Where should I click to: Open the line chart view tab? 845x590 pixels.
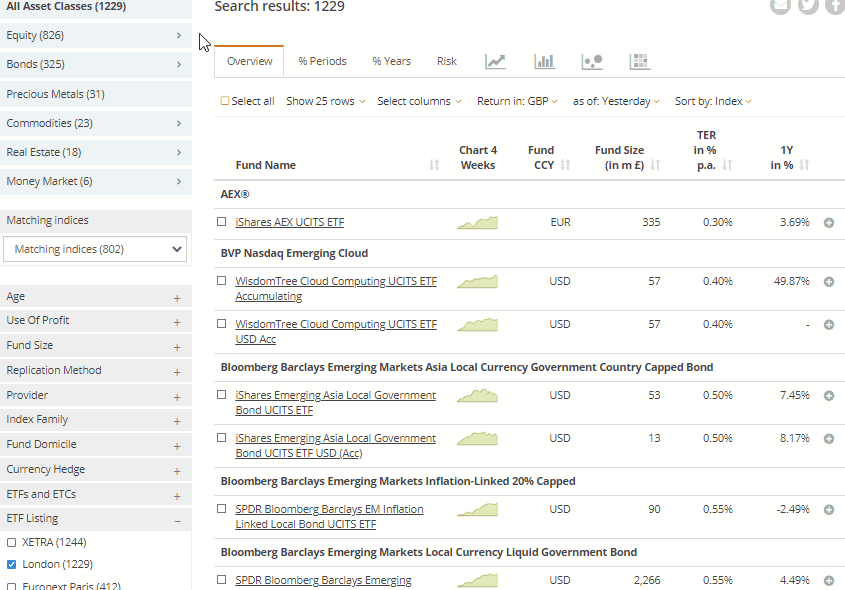pyautogui.click(x=495, y=61)
